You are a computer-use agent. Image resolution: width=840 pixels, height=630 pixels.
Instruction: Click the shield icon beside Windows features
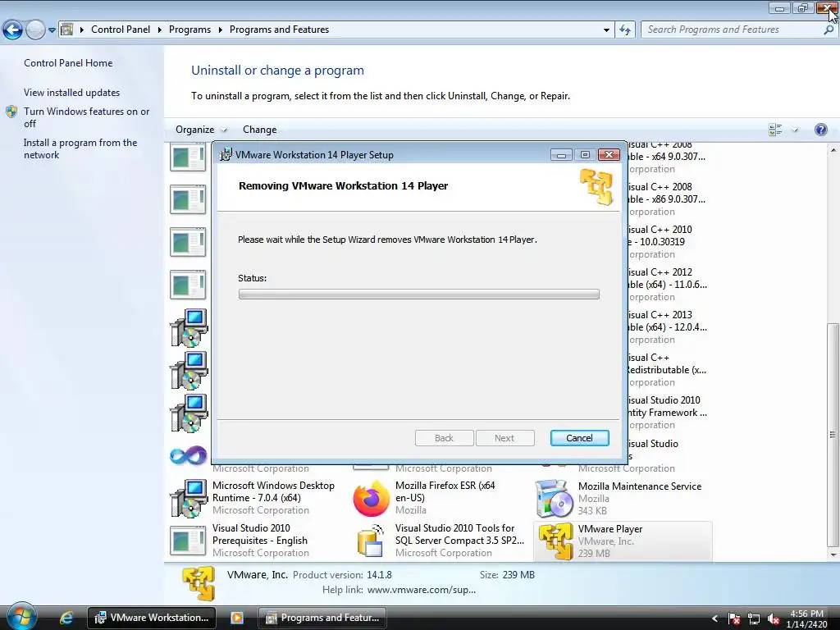pyautogui.click(x=11, y=112)
